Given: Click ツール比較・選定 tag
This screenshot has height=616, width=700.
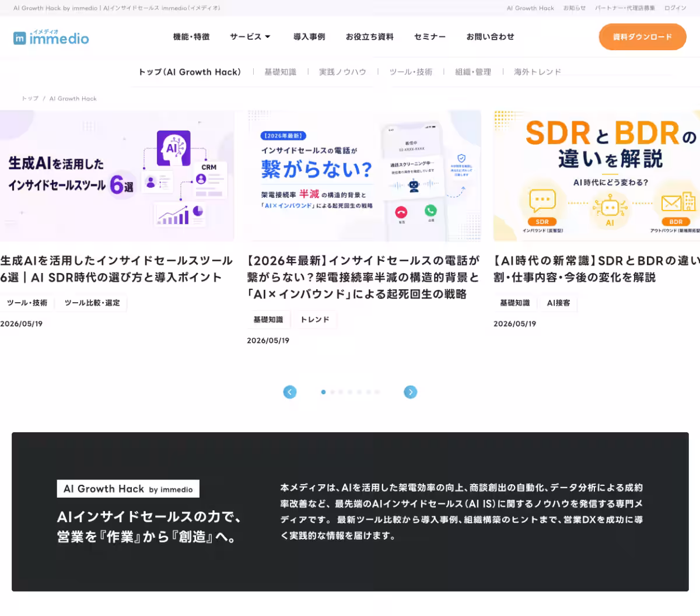Looking at the screenshot, I should point(92,303).
